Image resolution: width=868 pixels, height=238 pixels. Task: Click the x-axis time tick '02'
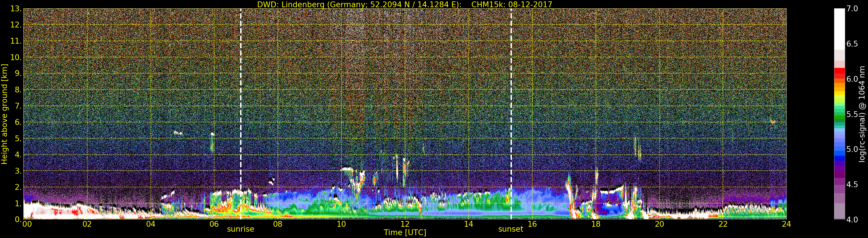[87, 224]
